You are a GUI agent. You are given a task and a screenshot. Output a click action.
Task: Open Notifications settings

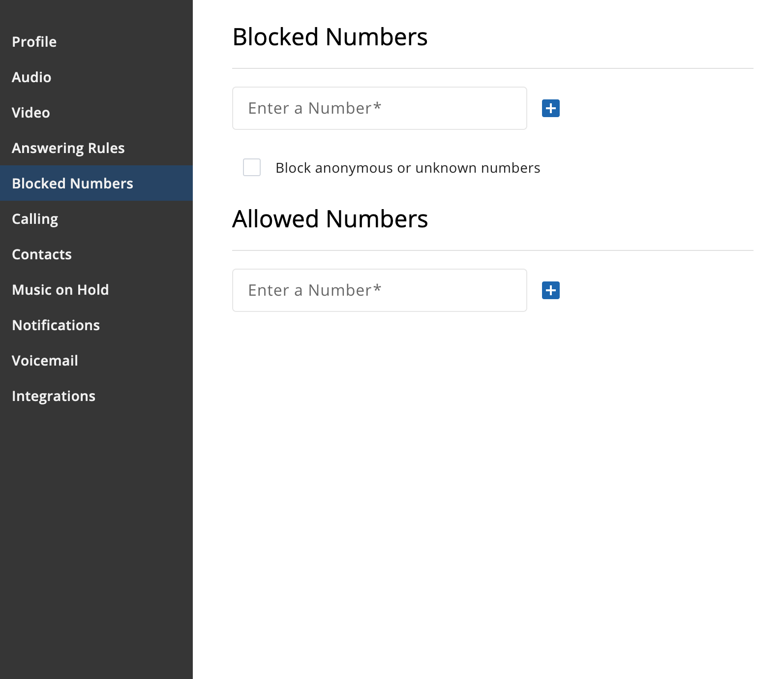96,325
